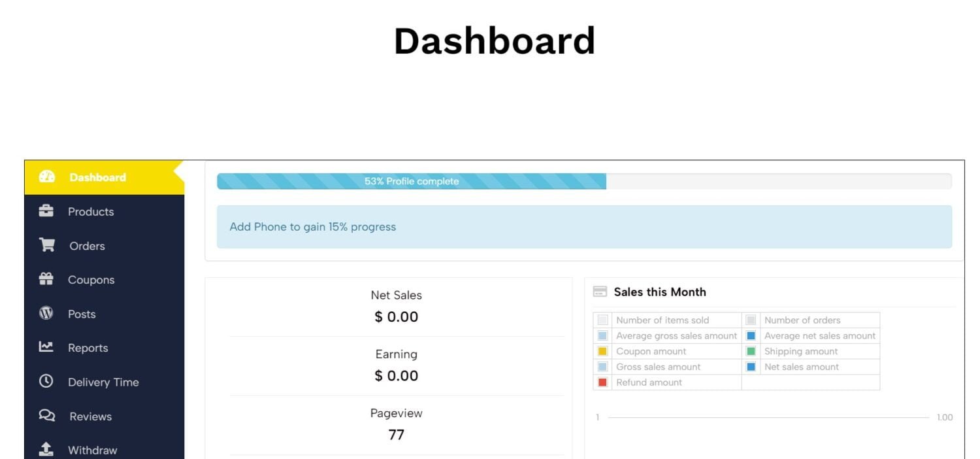Click the Coupons gift icon

46,279
